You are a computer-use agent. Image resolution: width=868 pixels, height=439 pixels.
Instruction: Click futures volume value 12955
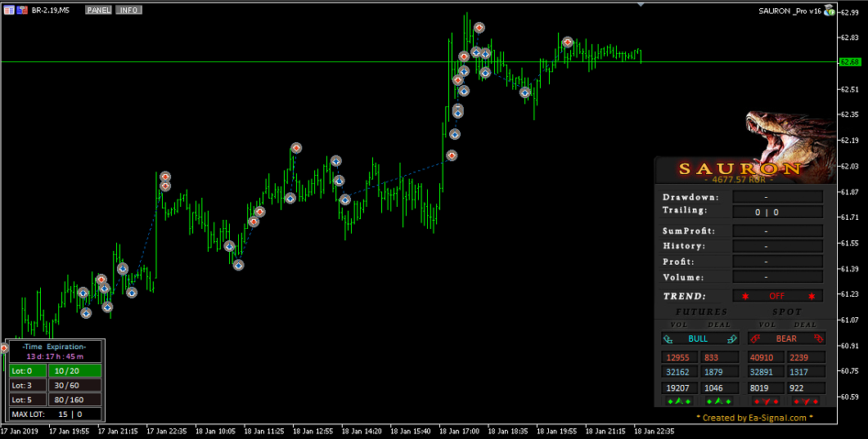[678, 358]
